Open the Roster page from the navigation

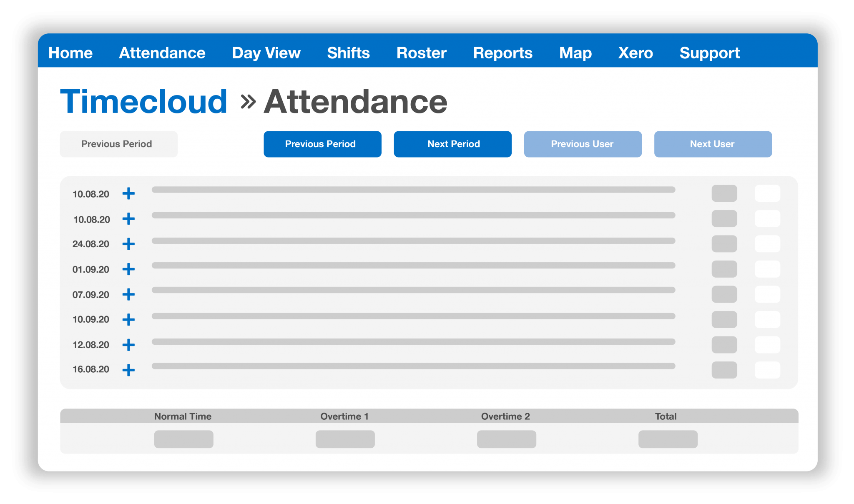pyautogui.click(x=421, y=53)
